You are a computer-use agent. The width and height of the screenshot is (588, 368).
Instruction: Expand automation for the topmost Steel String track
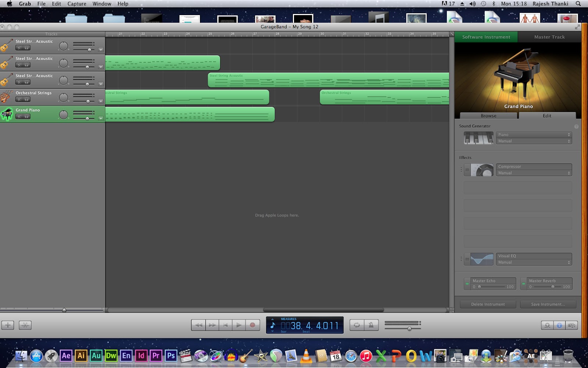(x=101, y=50)
